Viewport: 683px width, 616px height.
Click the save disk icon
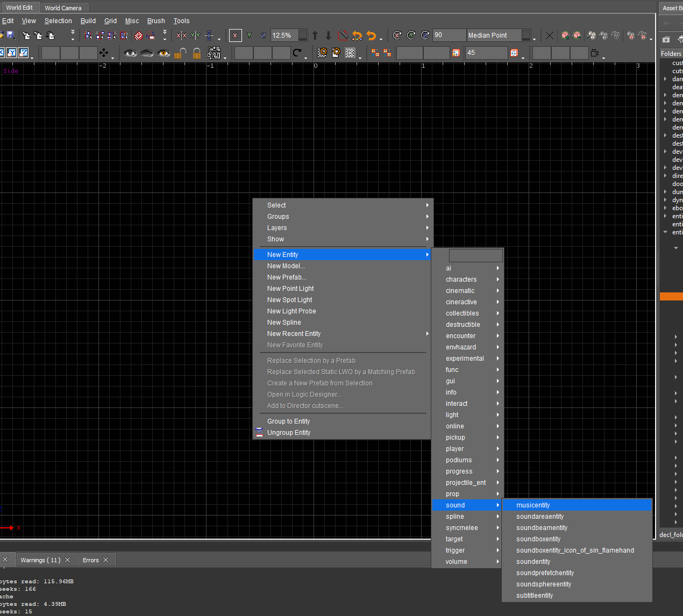(11, 35)
